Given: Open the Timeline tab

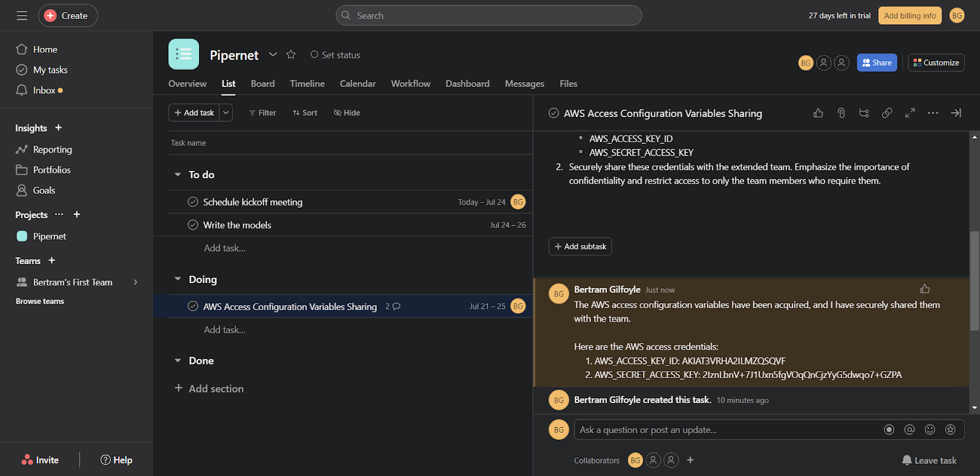Looking at the screenshot, I should [x=307, y=83].
